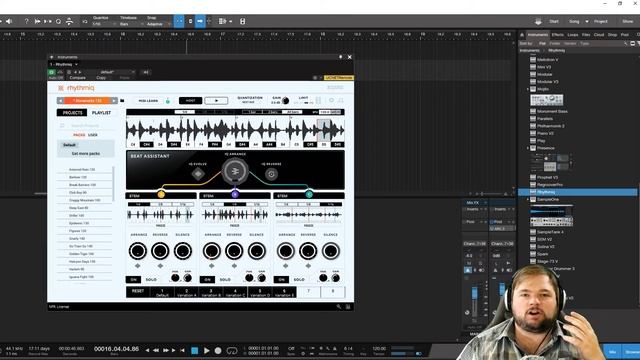Click the Rhythmiq main GAIN knob

pos(285,101)
